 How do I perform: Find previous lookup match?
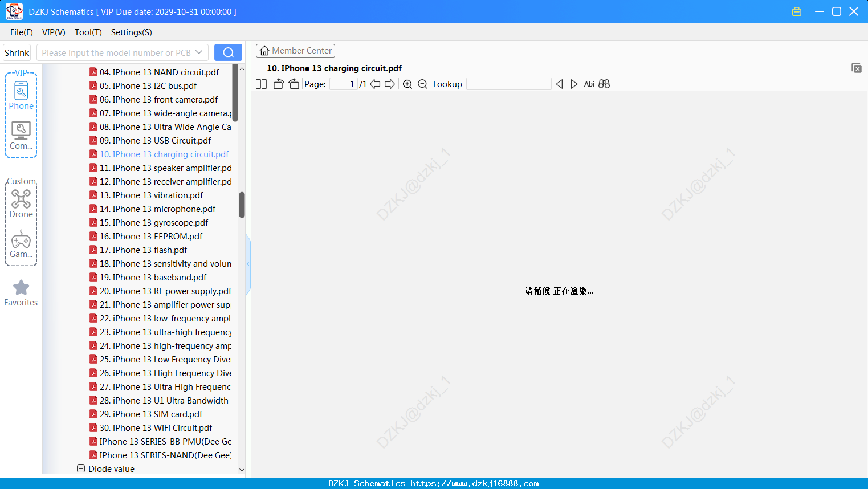(559, 84)
